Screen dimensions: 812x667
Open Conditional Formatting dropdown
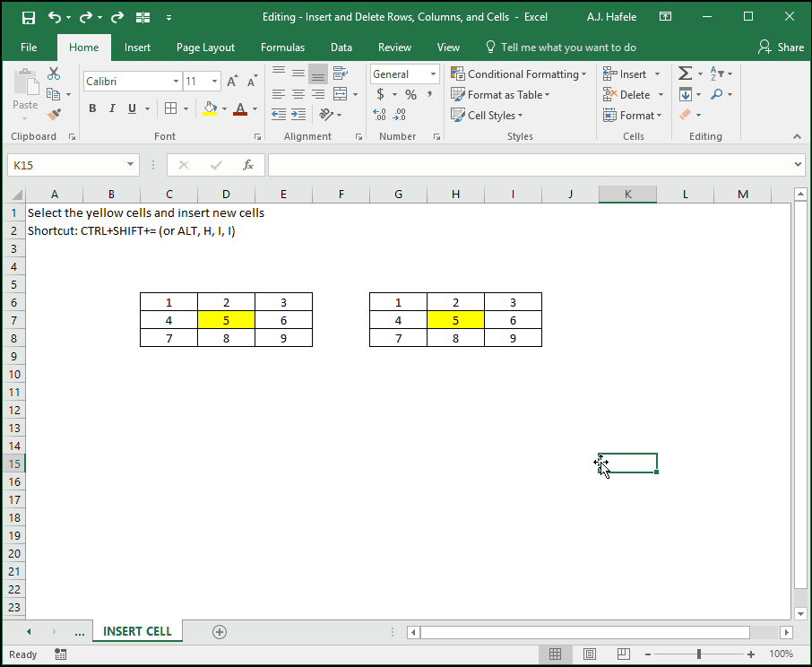518,74
